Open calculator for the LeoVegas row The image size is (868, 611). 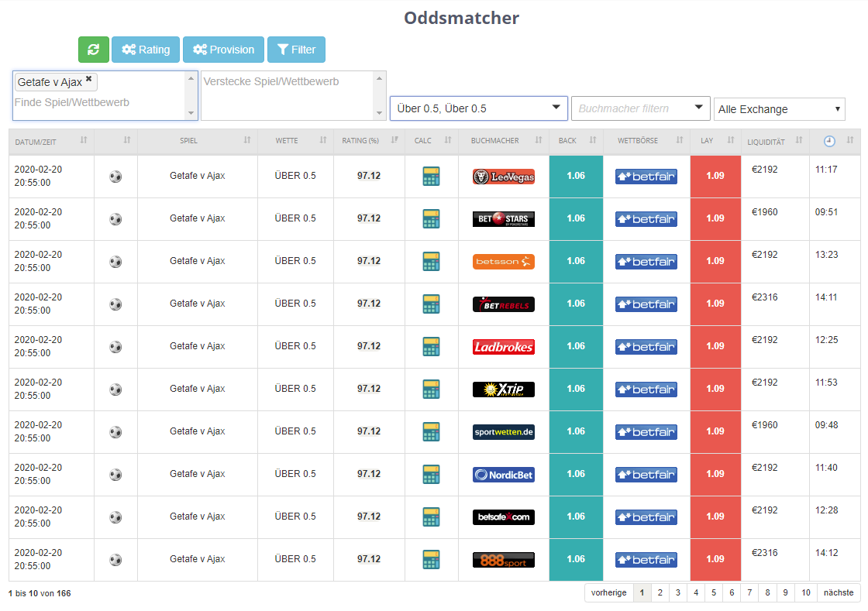(x=431, y=177)
